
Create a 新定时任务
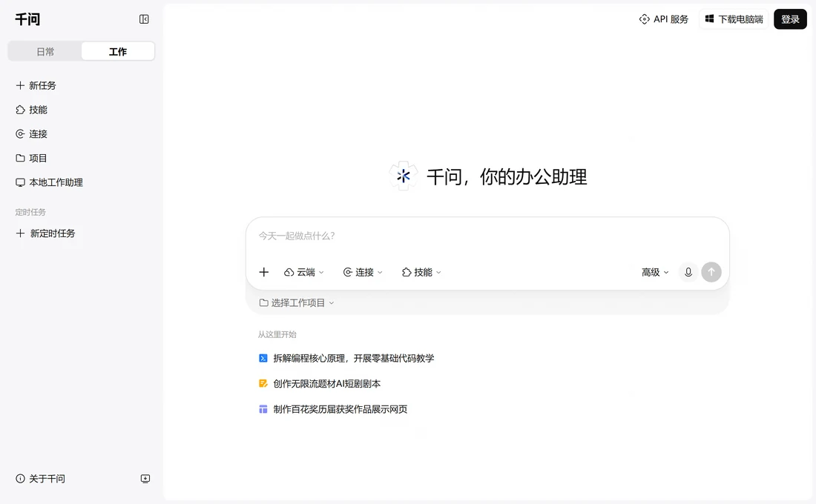[x=46, y=233]
